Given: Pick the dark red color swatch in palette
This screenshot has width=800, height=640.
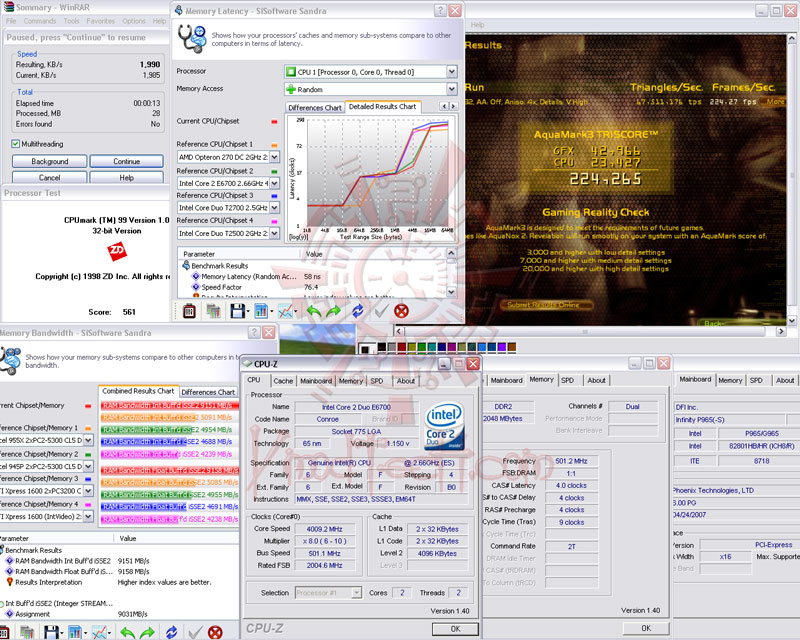Looking at the screenshot, I should pyautogui.click(x=402, y=348).
